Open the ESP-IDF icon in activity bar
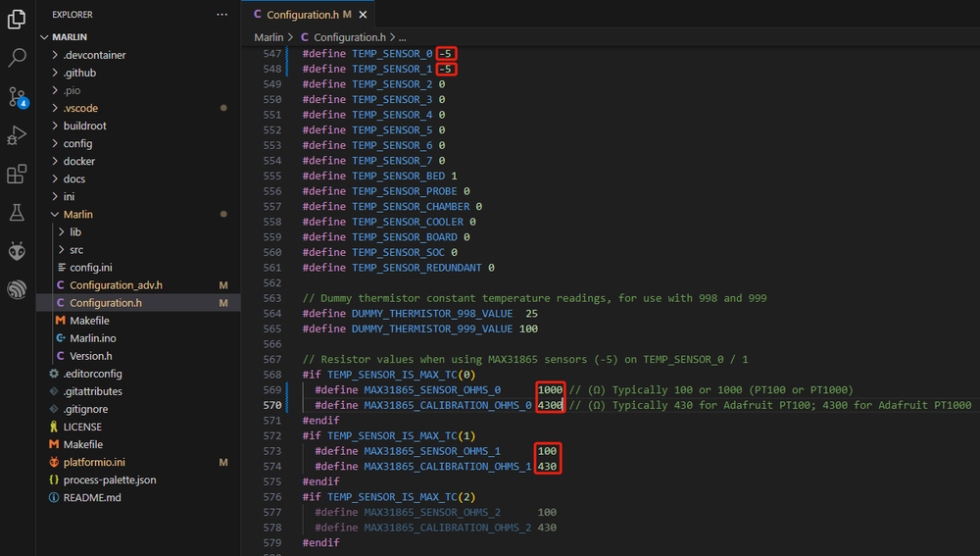Viewport: 980px width, 556px height. 17,289
